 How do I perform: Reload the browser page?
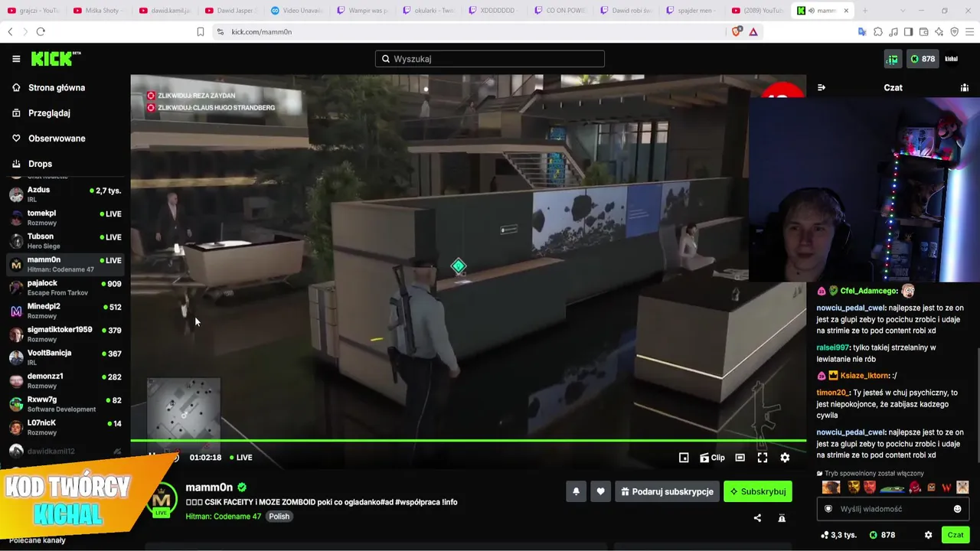[41, 31]
